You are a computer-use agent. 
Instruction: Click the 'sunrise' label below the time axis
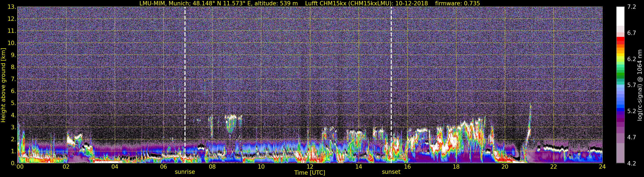tap(185, 172)
